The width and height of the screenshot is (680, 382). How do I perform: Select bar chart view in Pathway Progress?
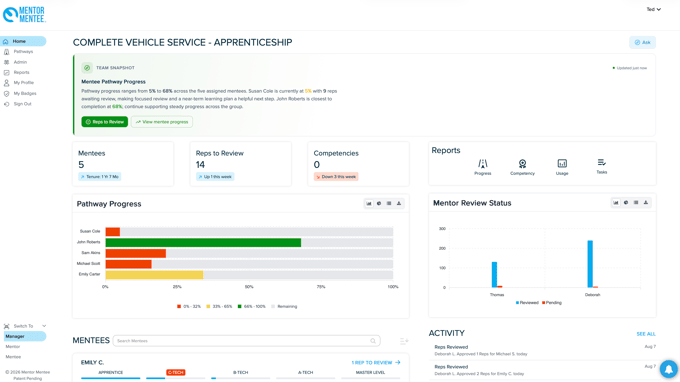coord(369,203)
